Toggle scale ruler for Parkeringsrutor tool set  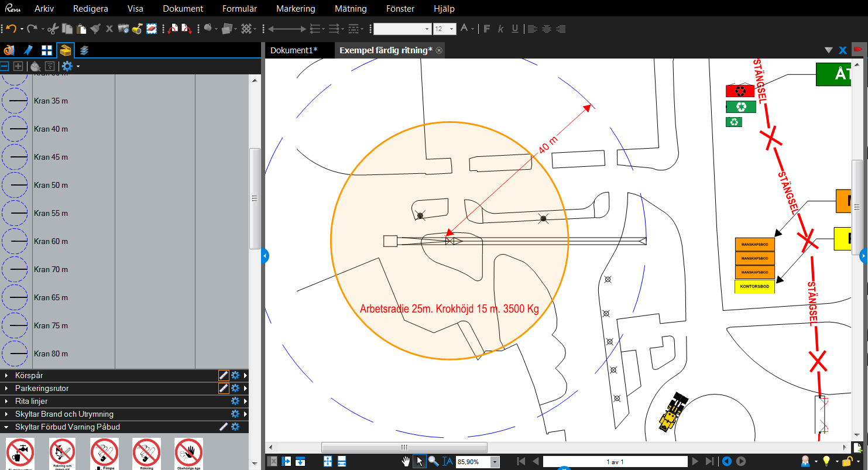(223, 388)
